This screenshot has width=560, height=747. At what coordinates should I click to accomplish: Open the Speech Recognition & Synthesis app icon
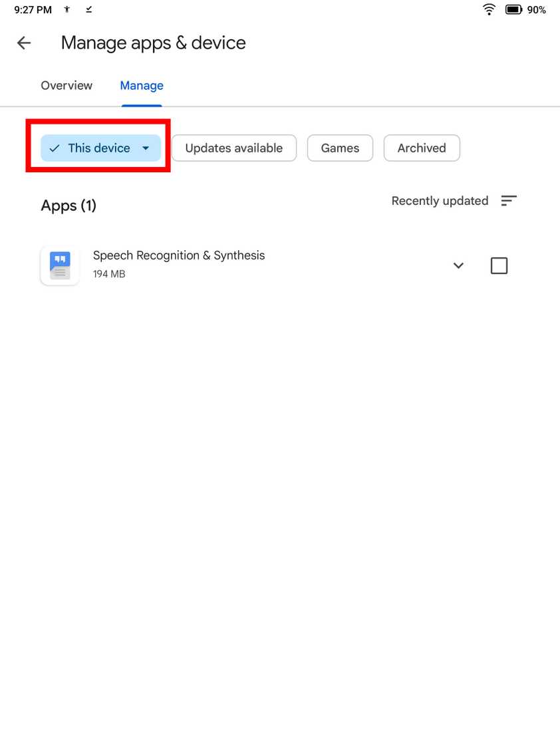click(60, 265)
